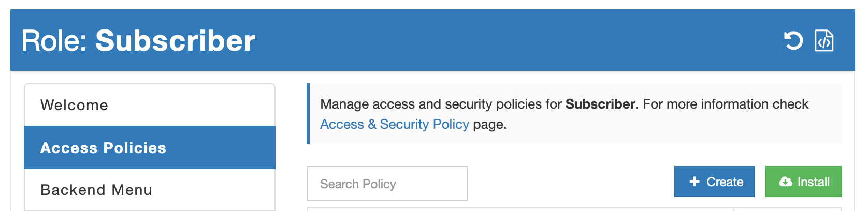Switch to the Backend Menu section
868x211 pixels.
(x=150, y=190)
